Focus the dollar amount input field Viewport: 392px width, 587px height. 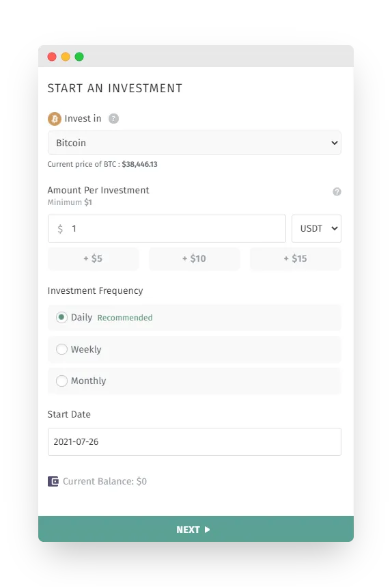[x=167, y=228]
